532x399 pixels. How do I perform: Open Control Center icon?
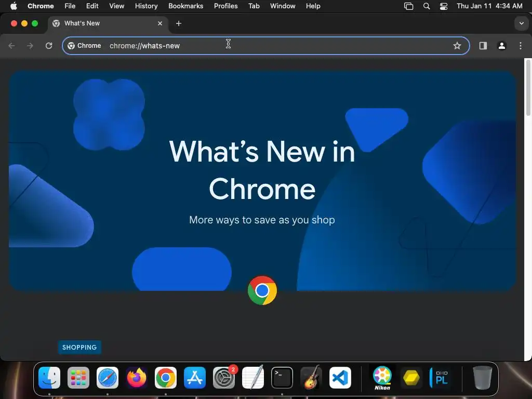pyautogui.click(x=444, y=6)
